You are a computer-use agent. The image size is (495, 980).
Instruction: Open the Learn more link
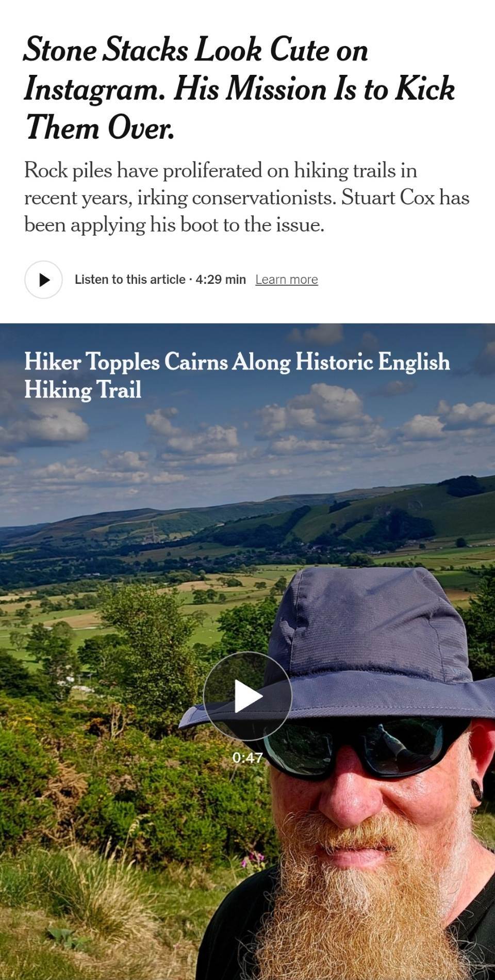click(x=287, y=280)
